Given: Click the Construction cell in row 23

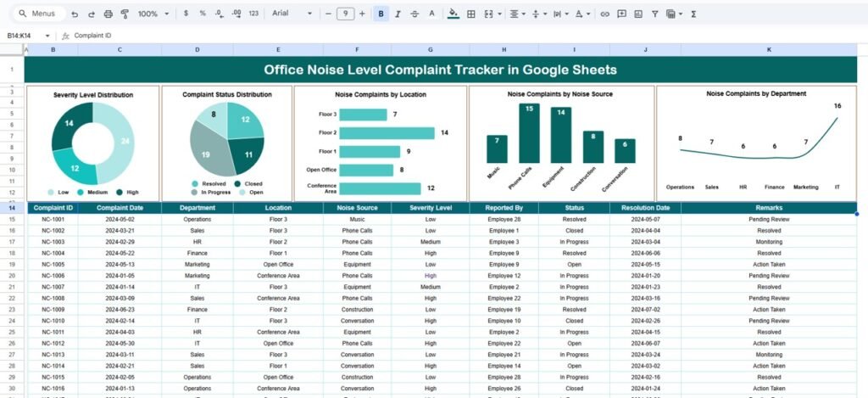Looking at the screenshot, I should tap(357, 310).
